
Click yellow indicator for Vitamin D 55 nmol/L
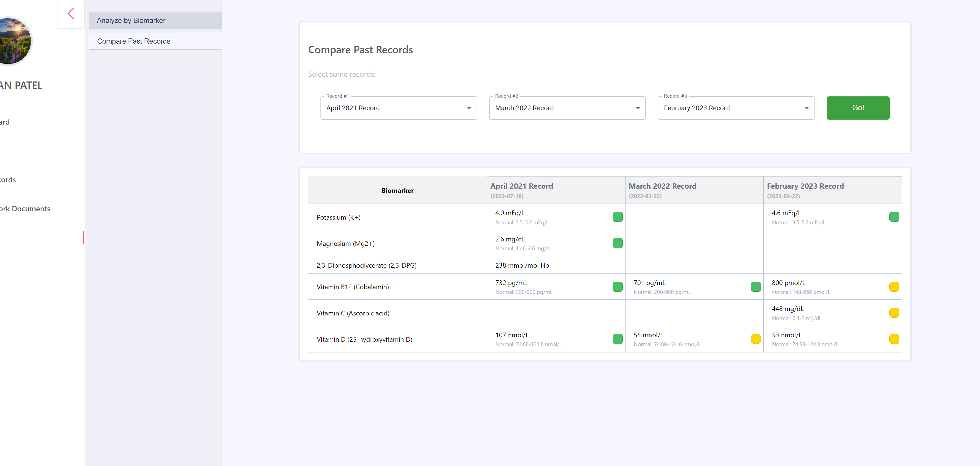[x=756, y=339]
